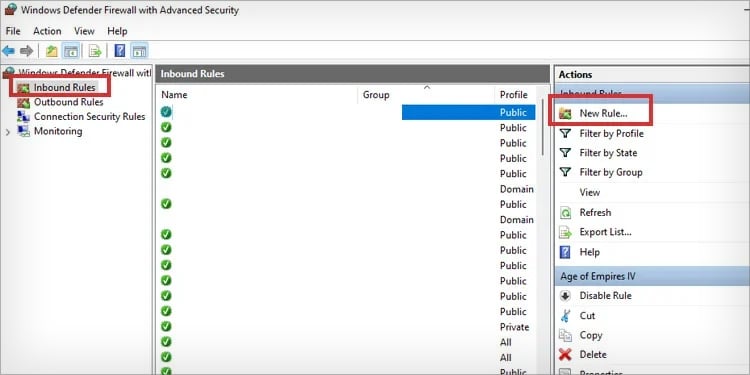Expand the Monitoring tree node arrow
Image resolution: width=750 pixels, height=375 pixels.
[x=8, y=132]
